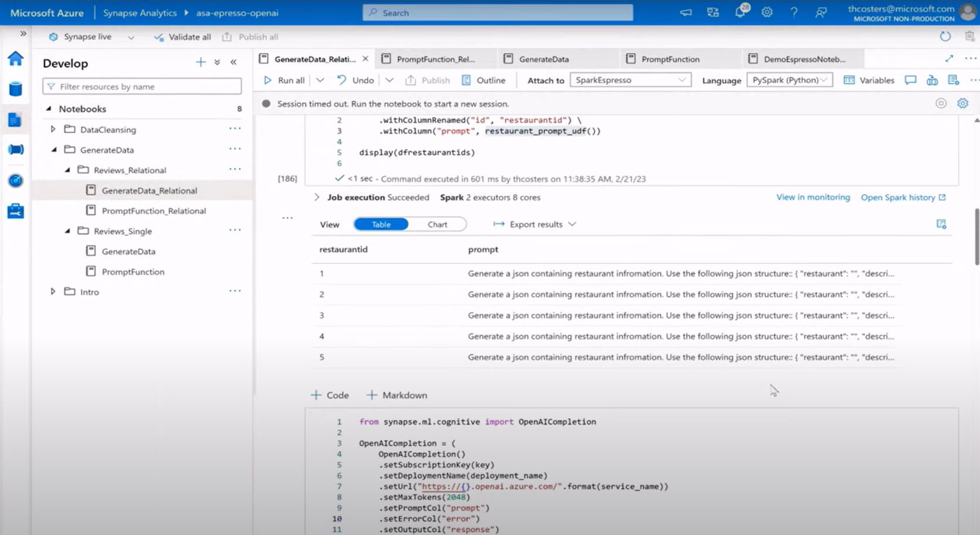Click Publish all
980x535 pixels.
pos(250,37)
